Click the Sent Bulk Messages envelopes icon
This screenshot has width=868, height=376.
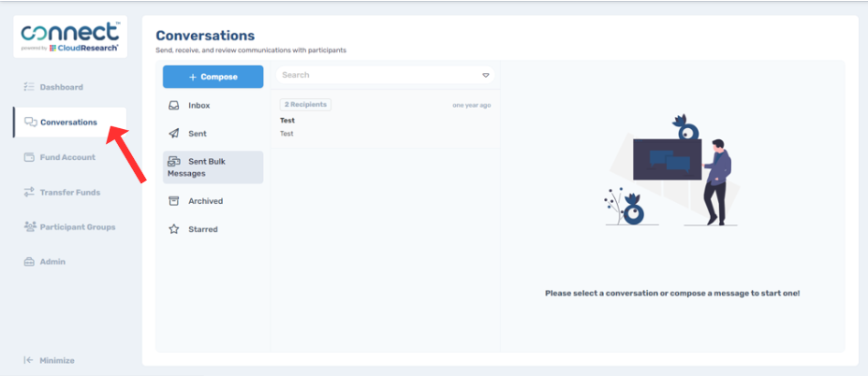click(x=174, y=162)
